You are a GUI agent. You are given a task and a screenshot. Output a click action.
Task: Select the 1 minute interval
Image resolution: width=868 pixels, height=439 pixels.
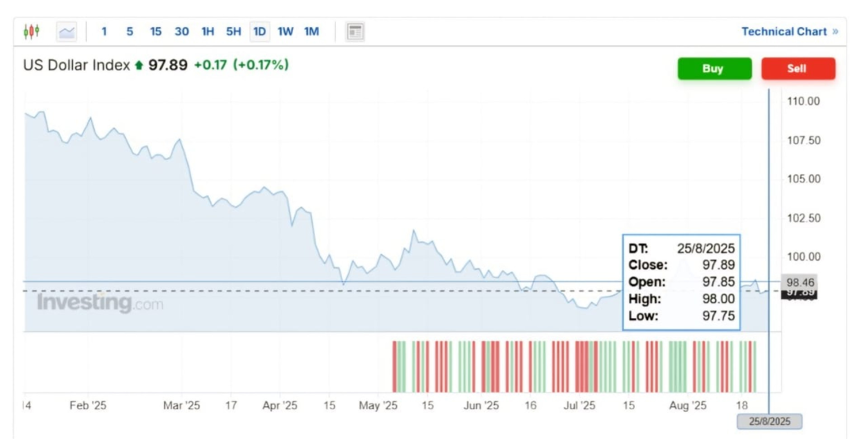104,32
